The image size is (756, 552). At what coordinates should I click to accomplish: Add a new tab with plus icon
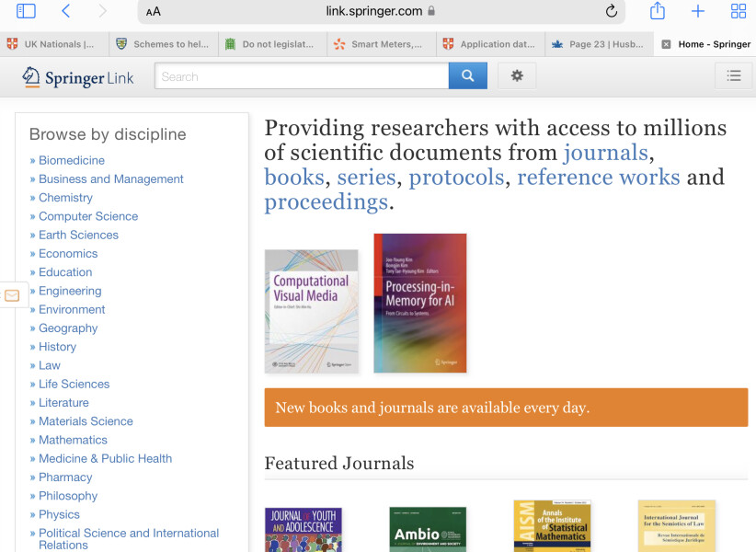click(x=698, y=11)
